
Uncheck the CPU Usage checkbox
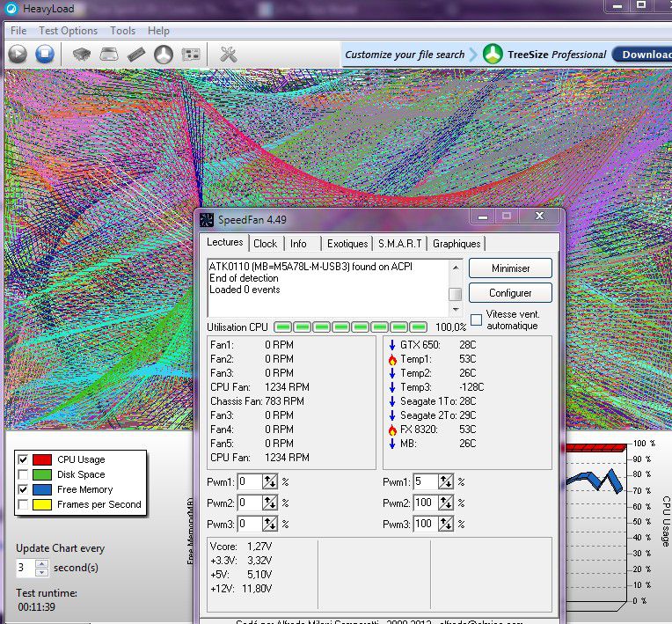pos(23,459)
